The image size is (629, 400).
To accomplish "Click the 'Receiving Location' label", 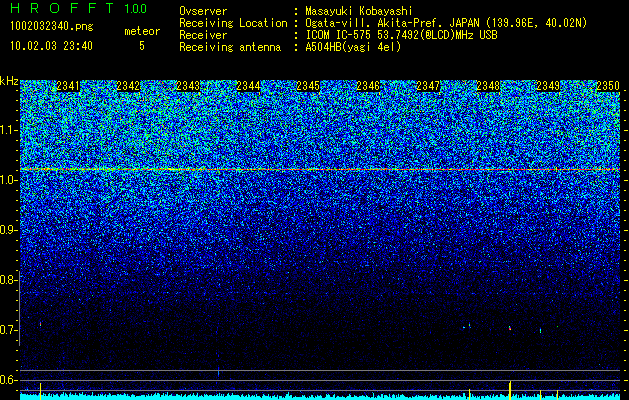I will coord(233,23).
